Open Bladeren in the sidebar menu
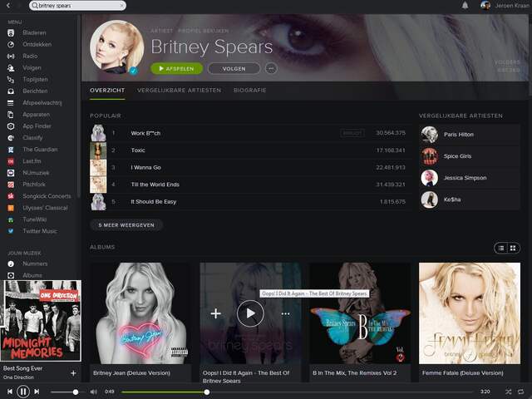Screen dimensions: 532x399 (x=34, y=33)
